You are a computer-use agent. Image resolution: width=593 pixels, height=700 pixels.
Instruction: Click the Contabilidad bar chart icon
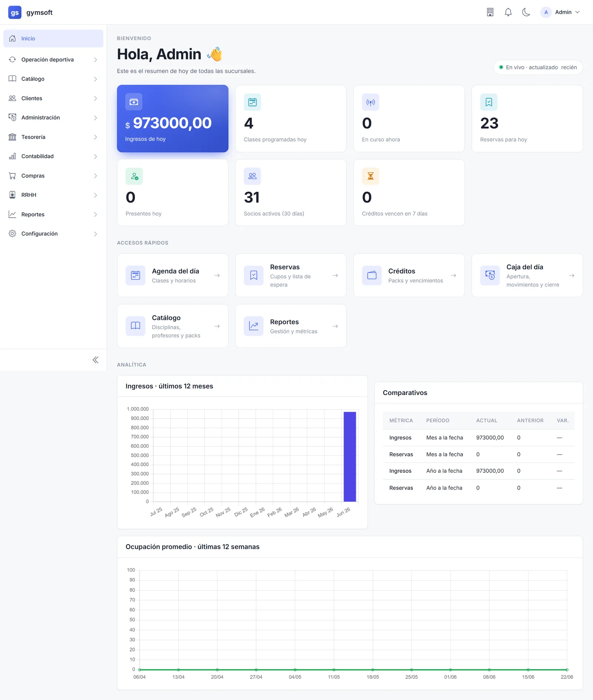[12, 156]
